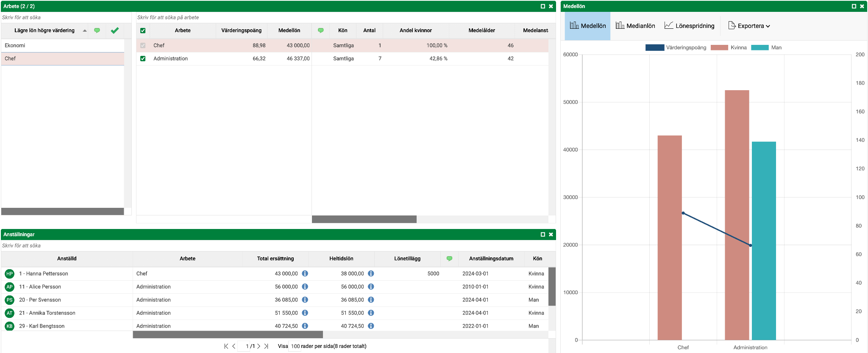
Task: Toggle Kvinna legend swatch in chart
Action: point(719,47)
